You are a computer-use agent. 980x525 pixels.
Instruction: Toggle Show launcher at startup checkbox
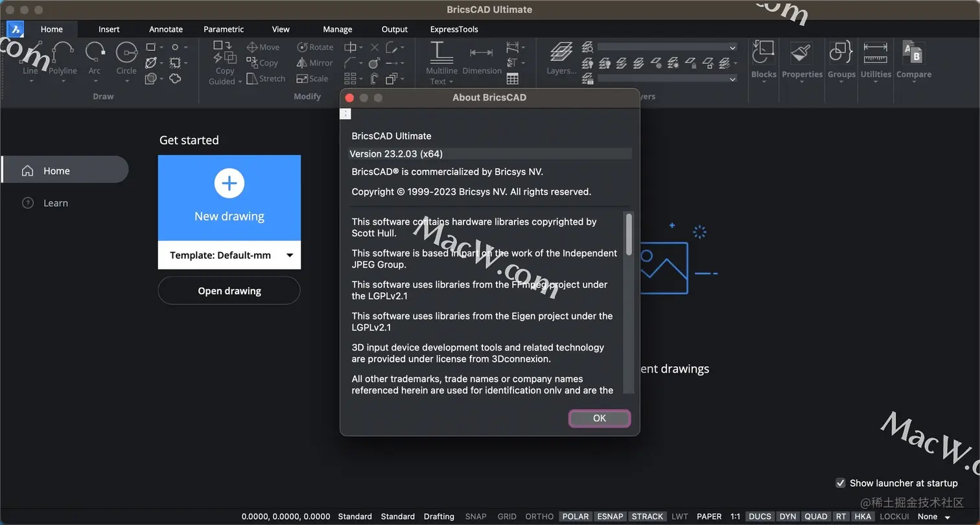841,483
